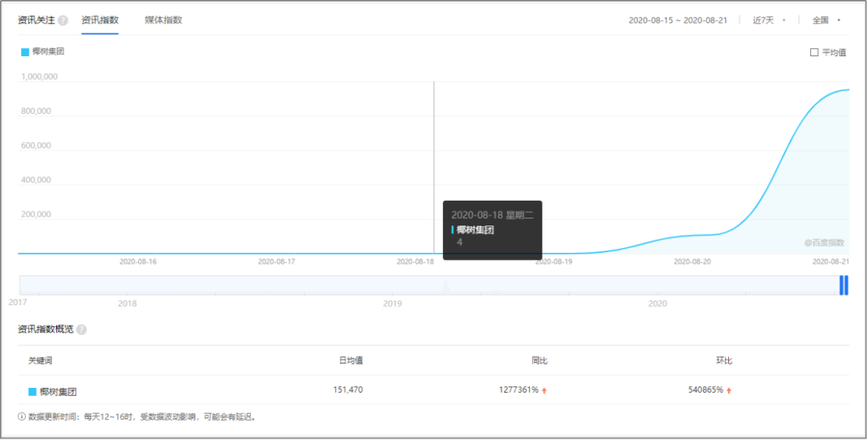
Task: Click the 资讯关注 section title
Action: pos(36,20)
